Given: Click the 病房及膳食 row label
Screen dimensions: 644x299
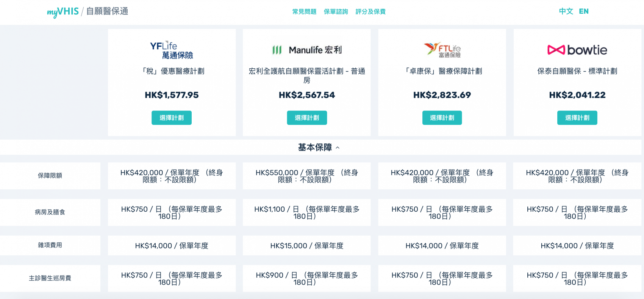Looking at the screenshot, I should [50, 212].
